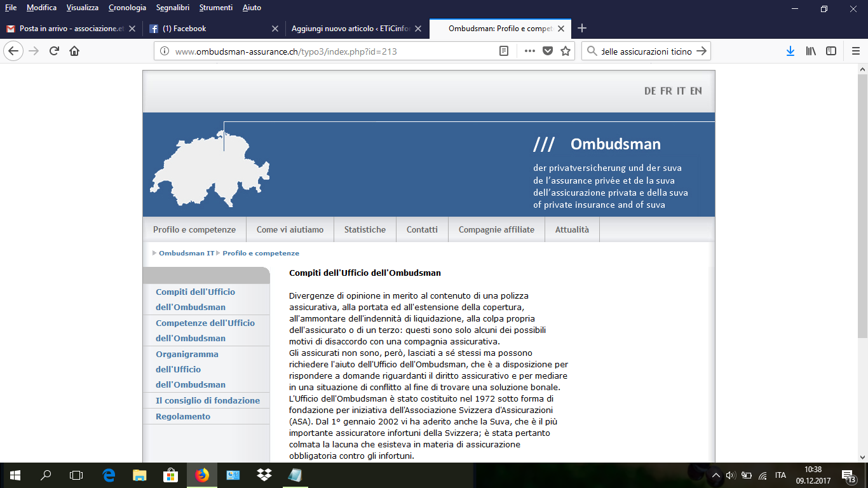Image resolution: width=868 pixels, height=488 pixels.
Task: Reload the current page
Action: pyautogui.click(x=55, y=51)
